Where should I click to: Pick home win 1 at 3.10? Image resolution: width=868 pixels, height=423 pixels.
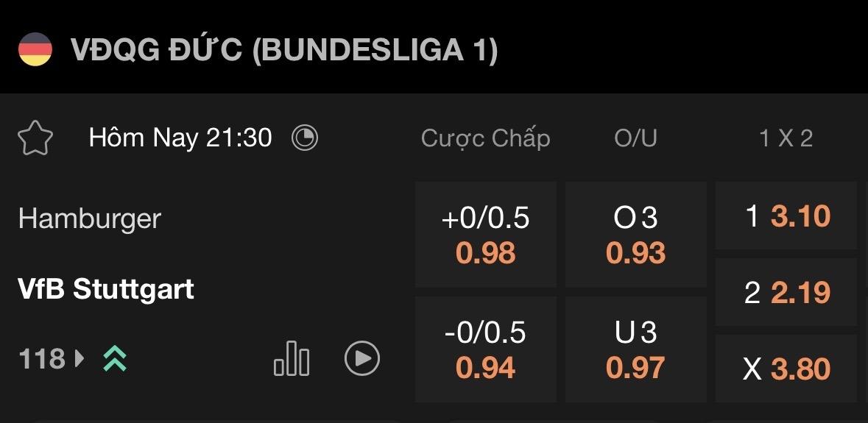click(786, 216)
